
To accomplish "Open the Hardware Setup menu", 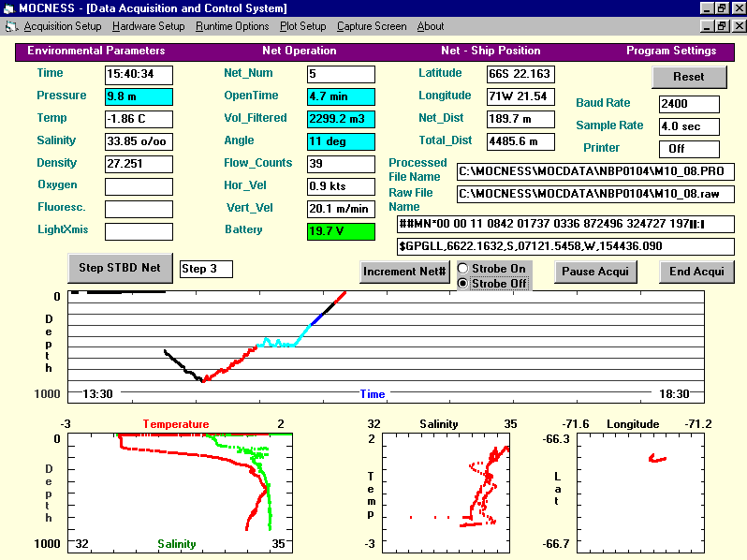I will tap(149, 26).
